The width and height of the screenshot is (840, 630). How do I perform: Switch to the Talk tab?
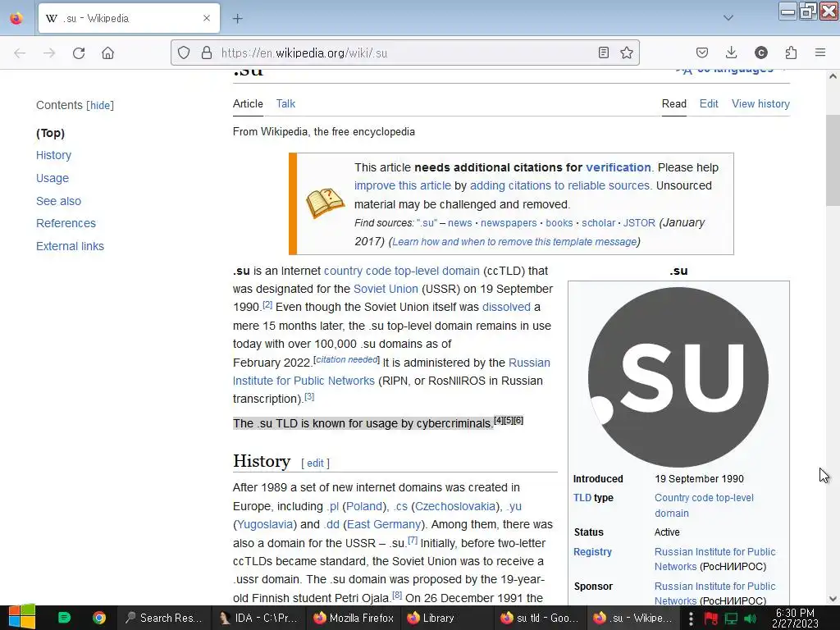pyautogui.click(x=285, y=104)
